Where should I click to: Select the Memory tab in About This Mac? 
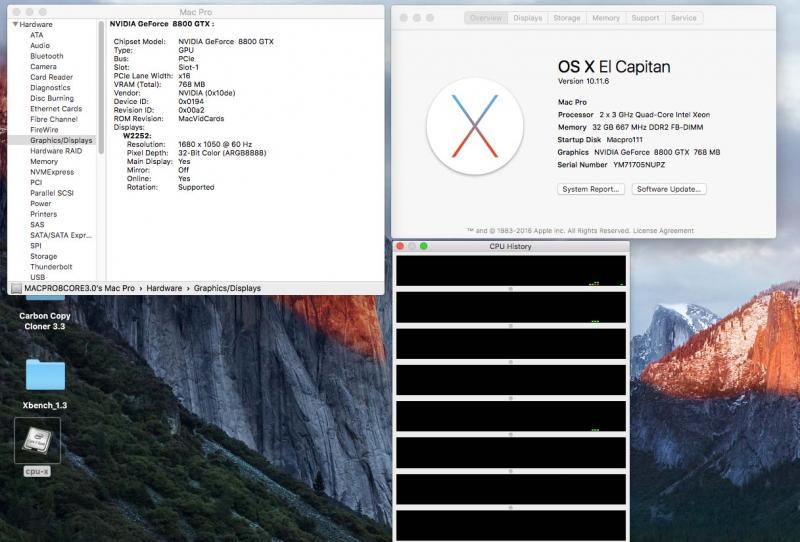tap(606, 18)
